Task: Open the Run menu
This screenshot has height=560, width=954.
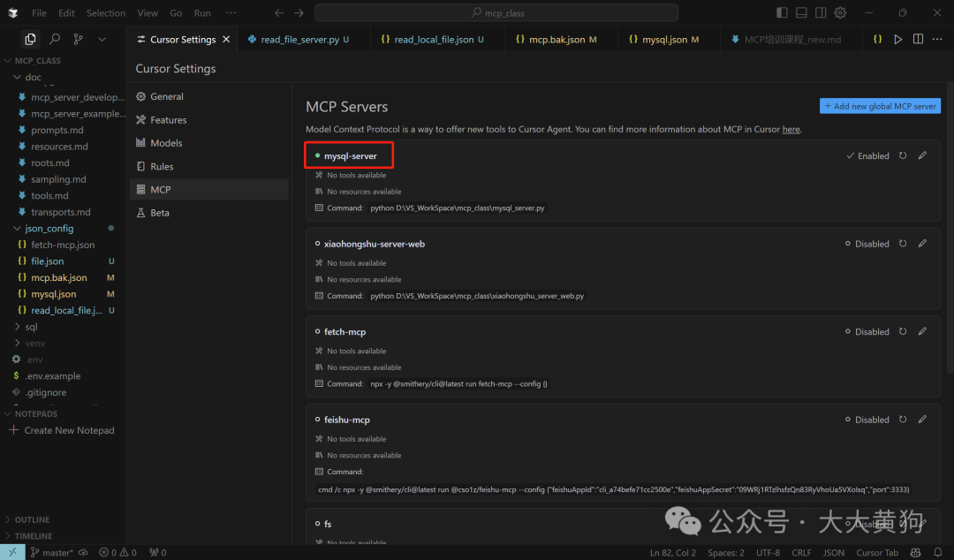Action: click(202, 12)
